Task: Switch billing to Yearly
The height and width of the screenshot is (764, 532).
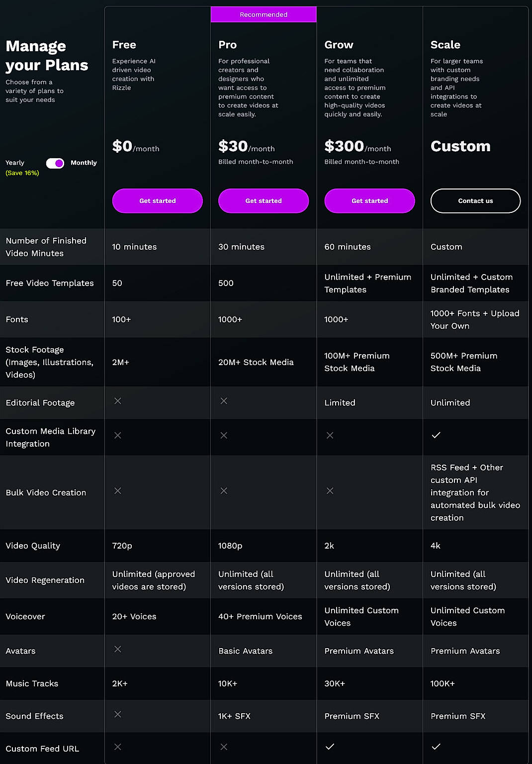Action: (x=15, y=163)
